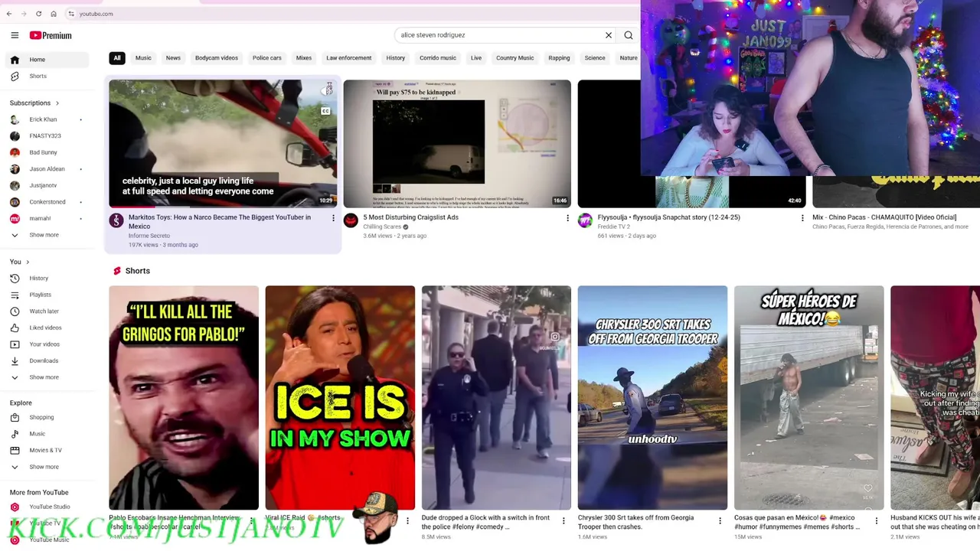The width and height of the screenshot is (980, 551).
Task: Select the Rapping chip
Action: point(559,58)
